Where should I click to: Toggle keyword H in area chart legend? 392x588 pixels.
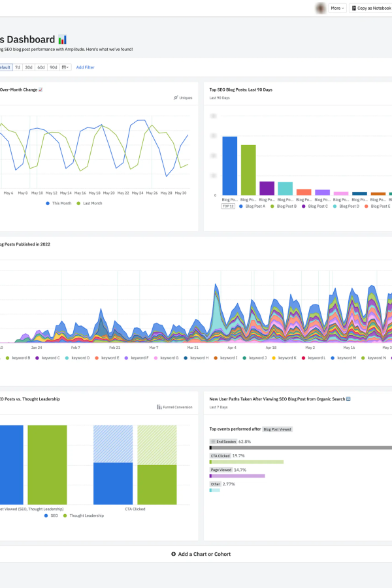[196, 358]
